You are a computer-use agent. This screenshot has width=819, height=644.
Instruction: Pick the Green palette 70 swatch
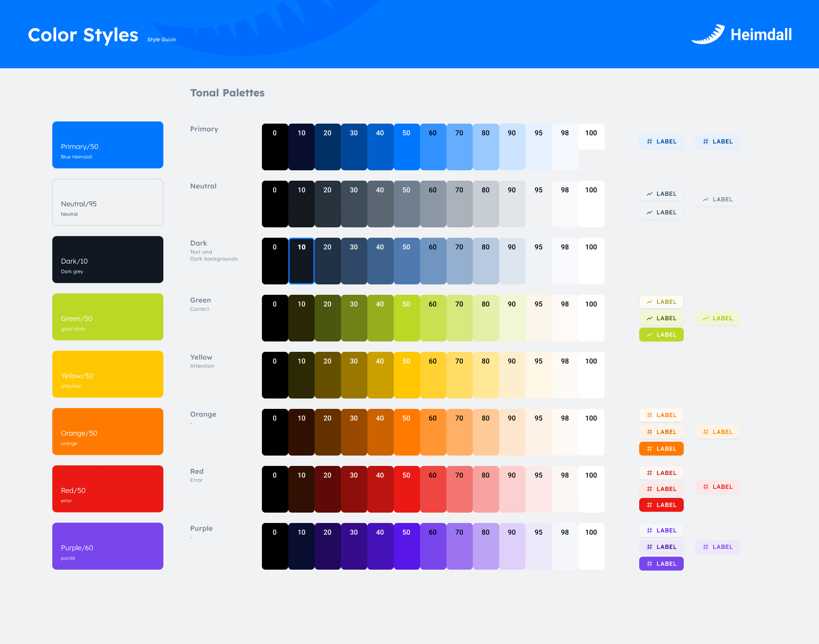click(x=459, y=318)
